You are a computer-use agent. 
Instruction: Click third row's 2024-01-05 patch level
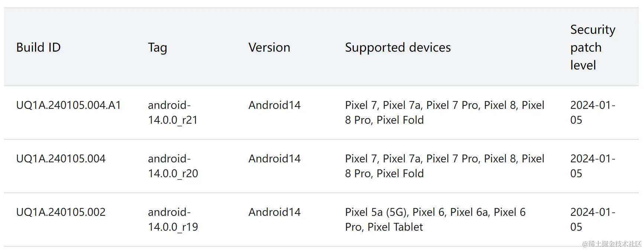(x=593, y=220)
